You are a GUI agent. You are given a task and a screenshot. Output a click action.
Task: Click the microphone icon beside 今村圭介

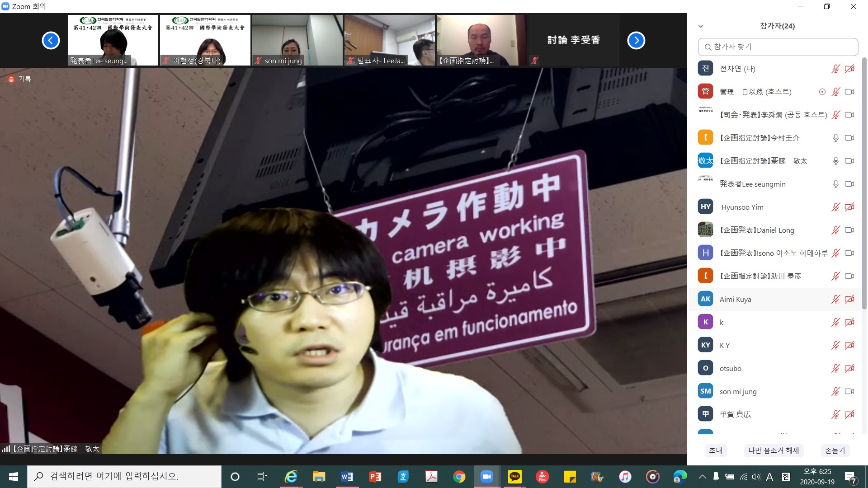click(835, 138)
